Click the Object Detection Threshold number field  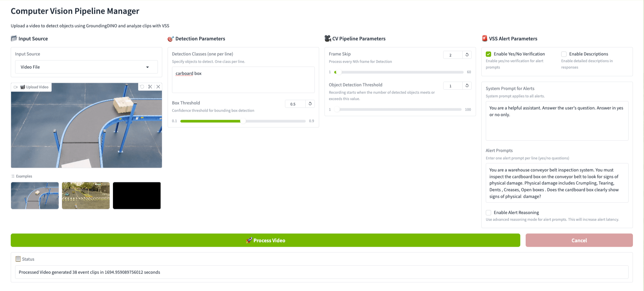click(453, 86)
